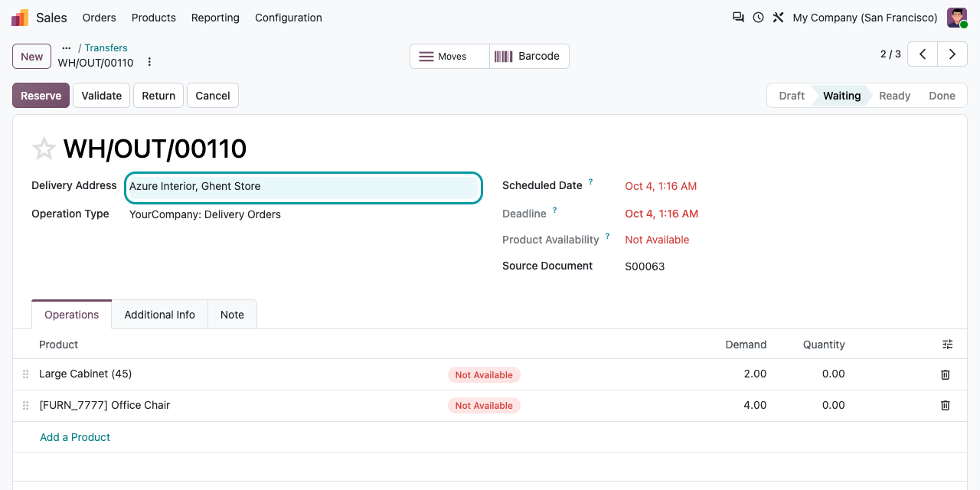Open column settings adjust icon

(x=948, y=345)
